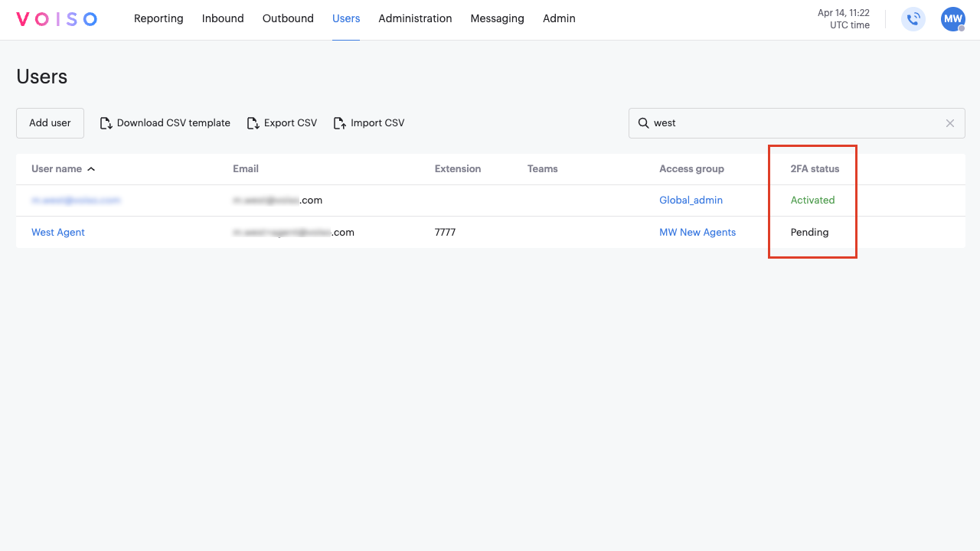Select the Users tab
Viewport: 980px width, 551px height.
tap(346, 18)
